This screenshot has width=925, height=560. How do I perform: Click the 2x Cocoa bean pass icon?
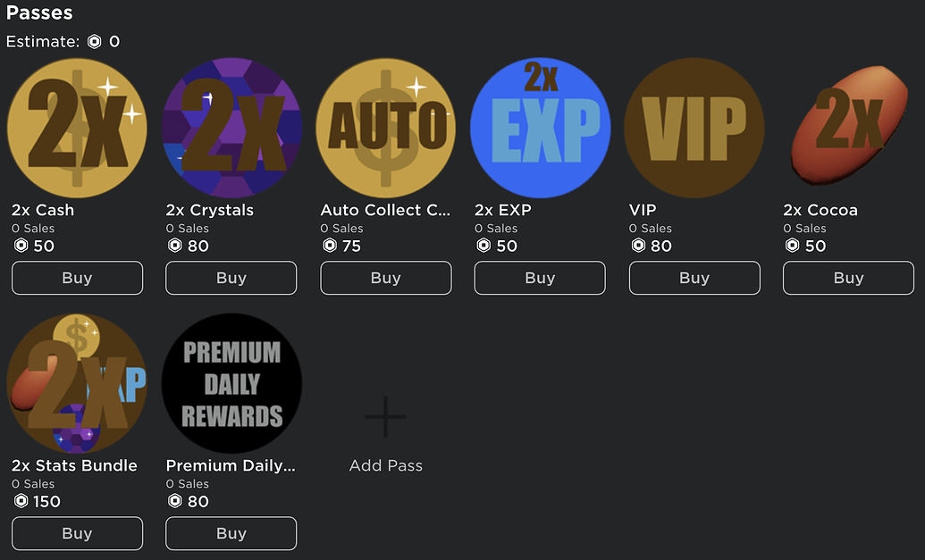point(847,128)
